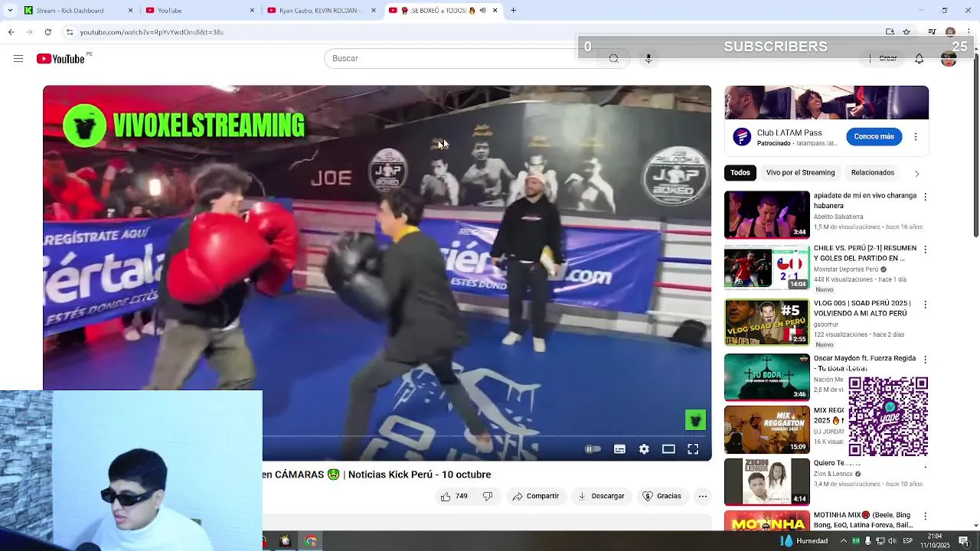The image size is (980, 551).
Task: Click the search magnifier button
Action: [613, 59]
